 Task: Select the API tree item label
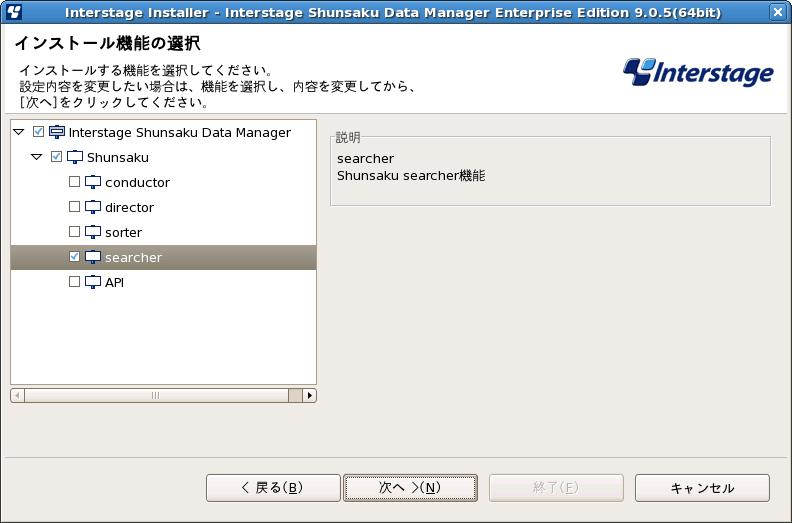click(x=114, y=282)
